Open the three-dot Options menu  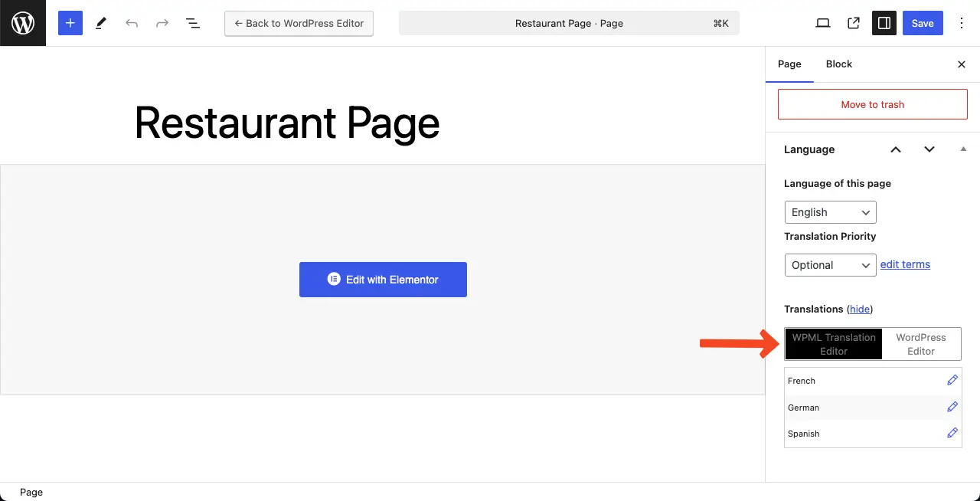click(x=962, y=23)
